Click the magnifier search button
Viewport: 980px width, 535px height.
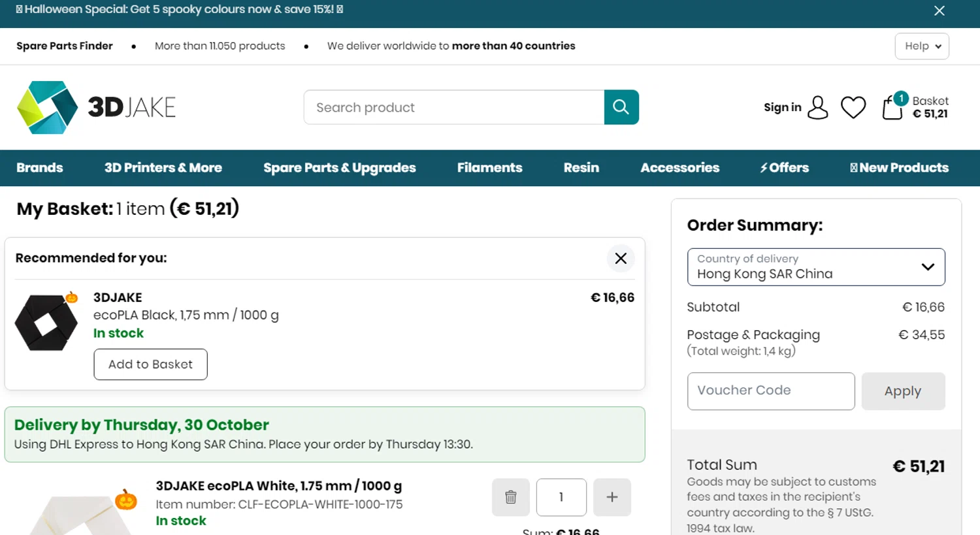[x=621, y=107]
